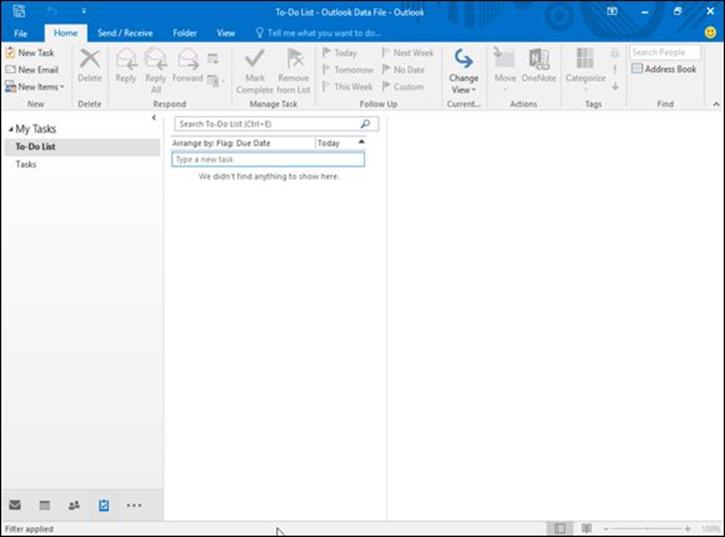This screenshot has width=725, height=537.
Task: Collapse the ribbon with the chevron
Action: [x=716, y=105]
